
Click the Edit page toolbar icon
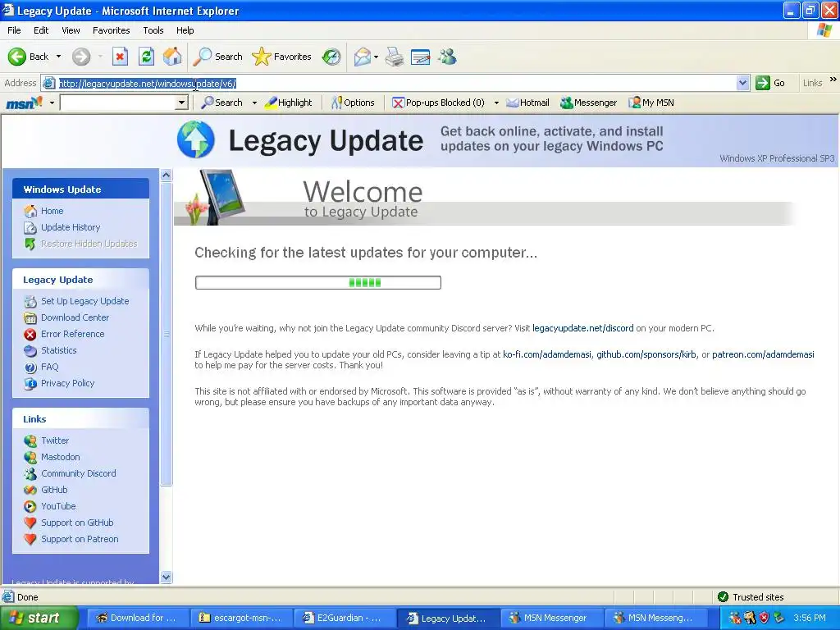pos(421,57)
